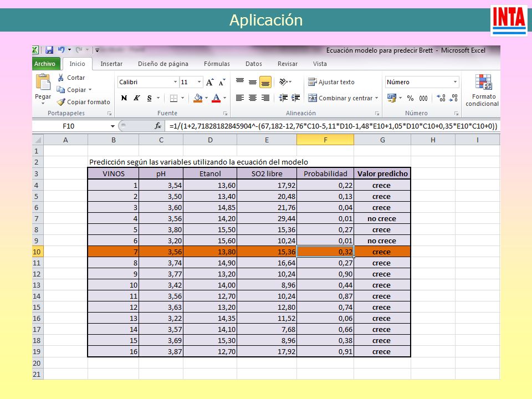Click the Cortar scissors button
This screenshot has height=399, width=532.
[x=71, y=78]
